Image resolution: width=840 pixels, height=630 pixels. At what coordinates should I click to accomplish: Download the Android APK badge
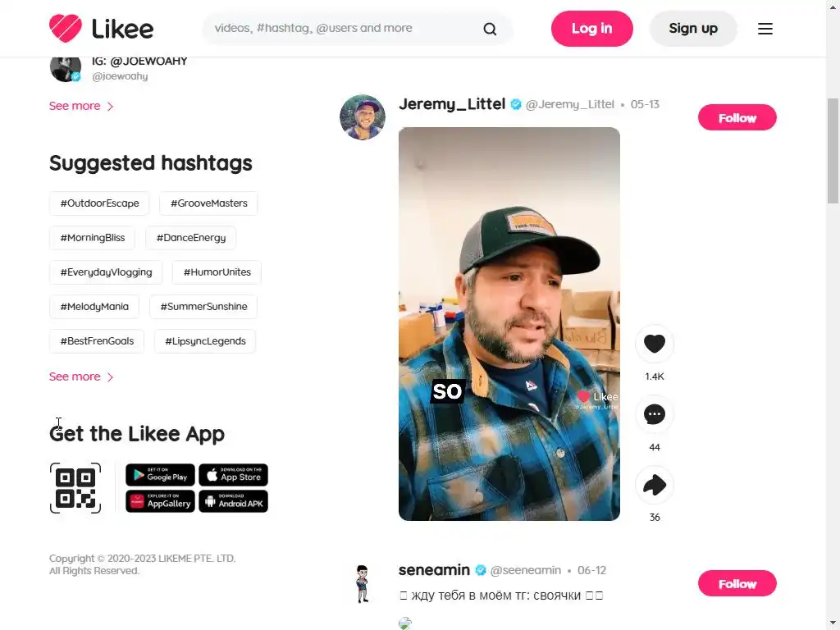[233, 501]
